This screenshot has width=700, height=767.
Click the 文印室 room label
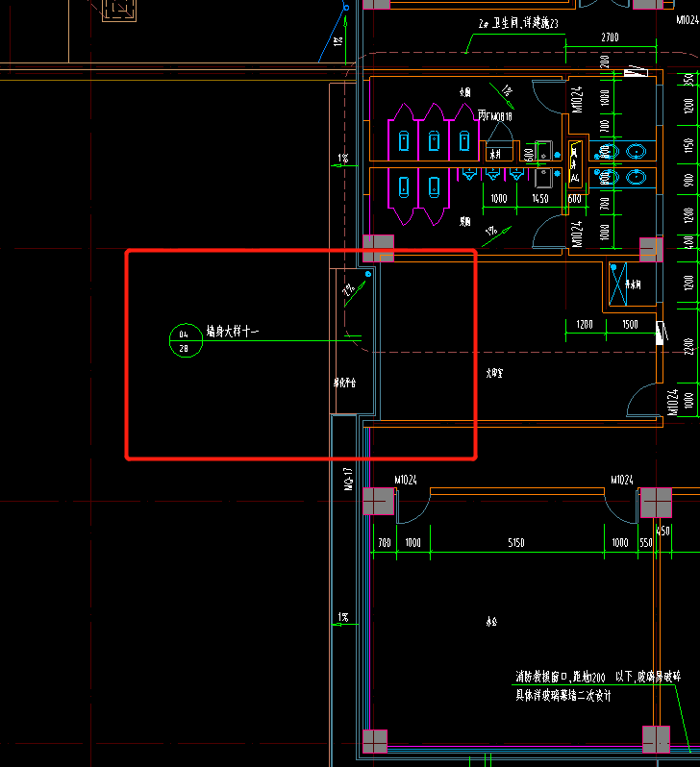pos(494,373)
